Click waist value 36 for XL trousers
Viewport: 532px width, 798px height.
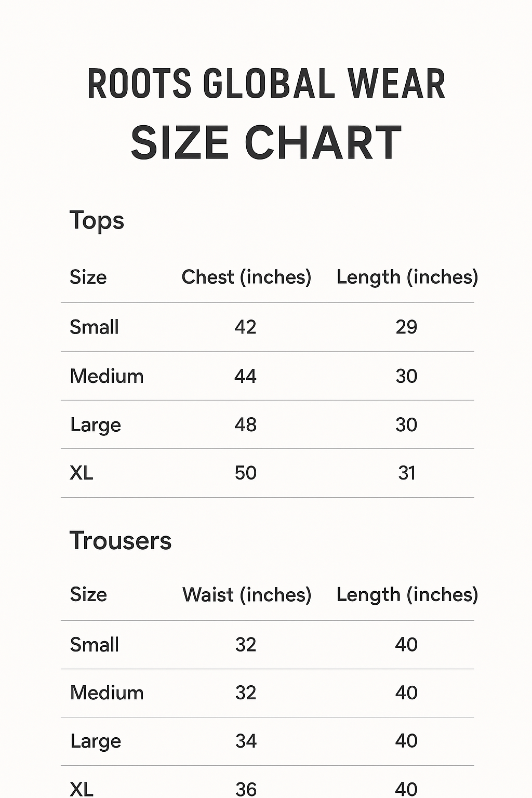point(246,789)
